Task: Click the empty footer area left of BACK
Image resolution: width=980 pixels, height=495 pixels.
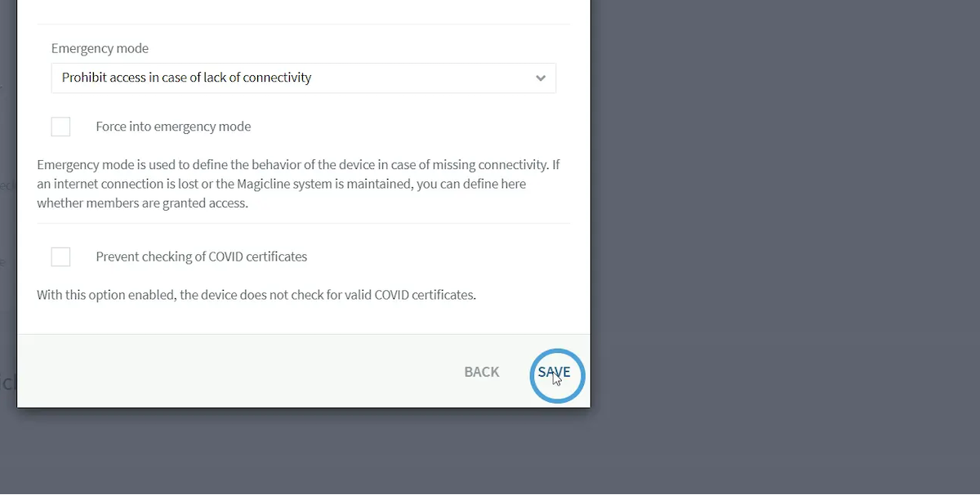Action: (x=229, y=372)
